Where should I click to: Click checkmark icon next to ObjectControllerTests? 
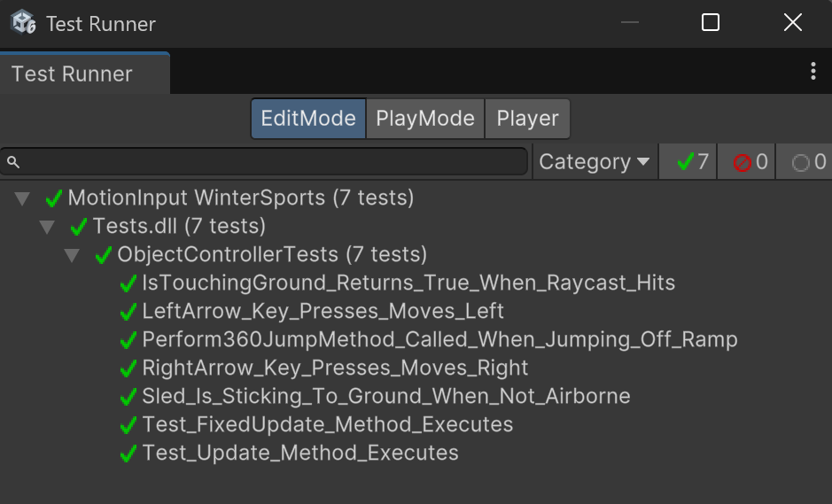pyautogui.click(x=104, y=255)
